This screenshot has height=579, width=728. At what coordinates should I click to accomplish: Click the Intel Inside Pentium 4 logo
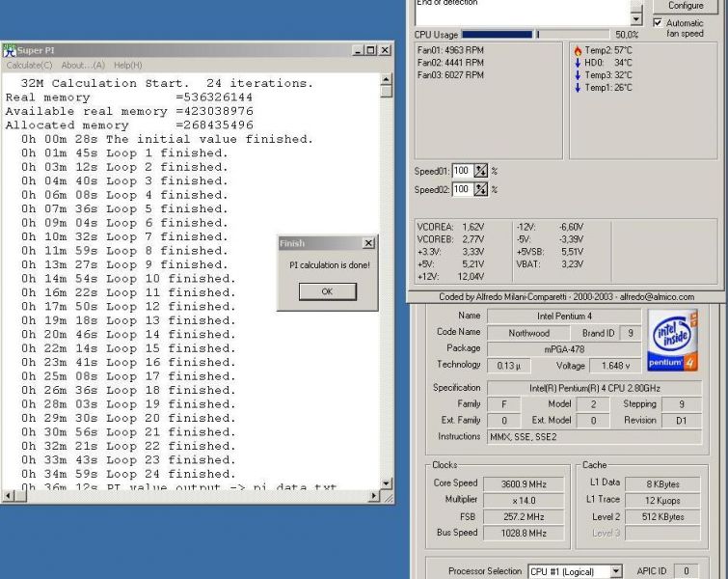point(672,340)
